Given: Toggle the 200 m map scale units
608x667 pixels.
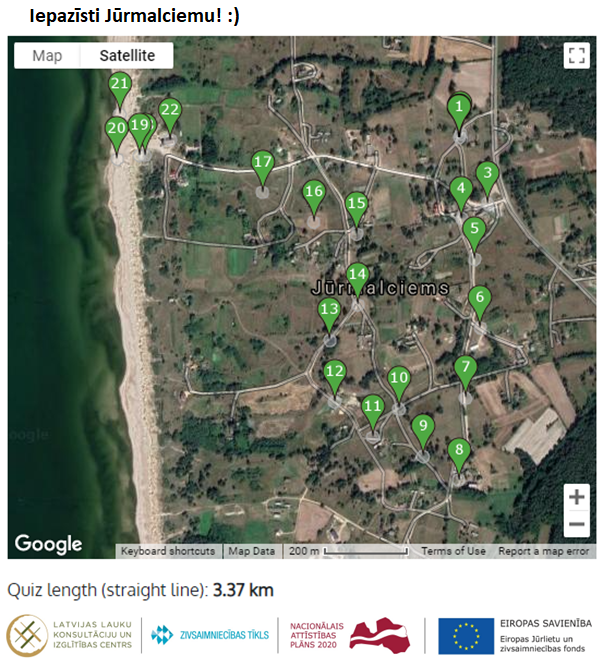Looking at the screenshot, I should pyautogui.click(x=347, y=551).
